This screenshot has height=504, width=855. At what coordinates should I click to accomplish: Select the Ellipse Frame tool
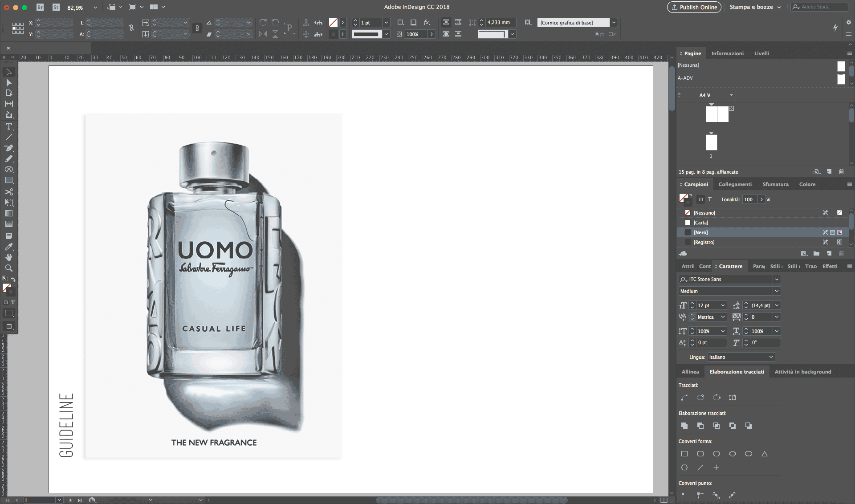tap(9, 170)
